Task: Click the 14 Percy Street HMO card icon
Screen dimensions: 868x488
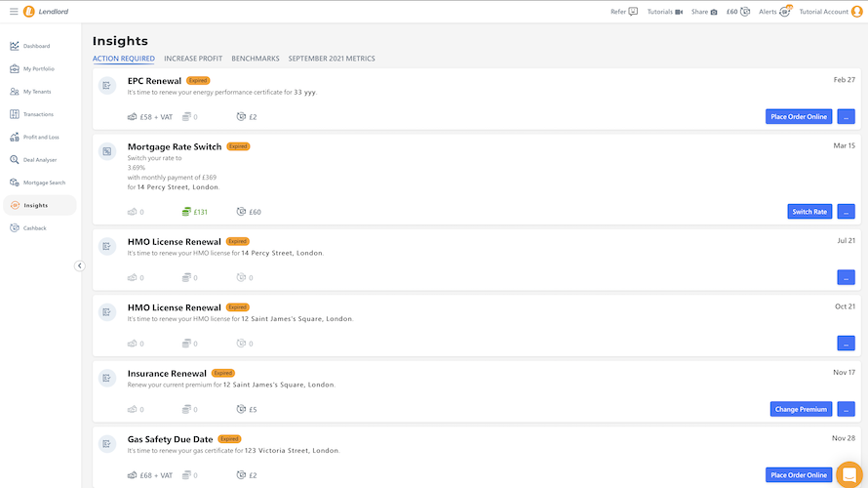Action: [x=107, y=246]
